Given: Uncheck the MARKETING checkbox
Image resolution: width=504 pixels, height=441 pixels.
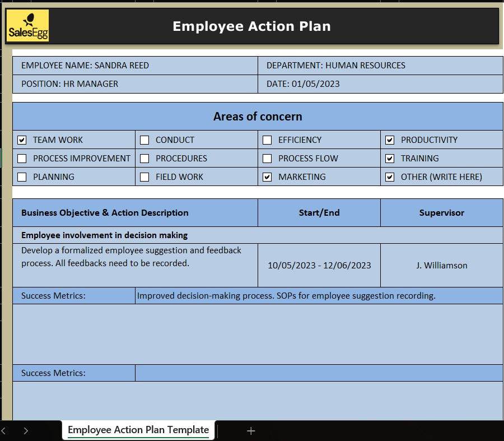Looking at the screenshot, I should 267,177.
